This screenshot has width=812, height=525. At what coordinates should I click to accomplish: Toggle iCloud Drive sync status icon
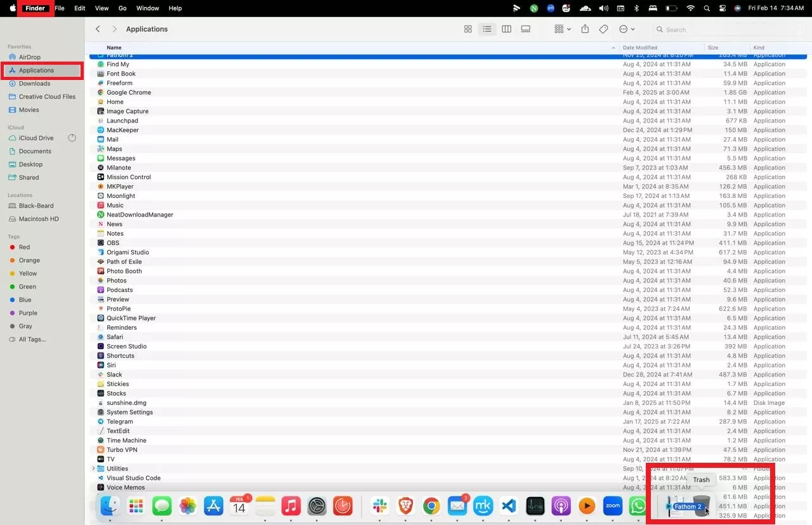(72, 138)
